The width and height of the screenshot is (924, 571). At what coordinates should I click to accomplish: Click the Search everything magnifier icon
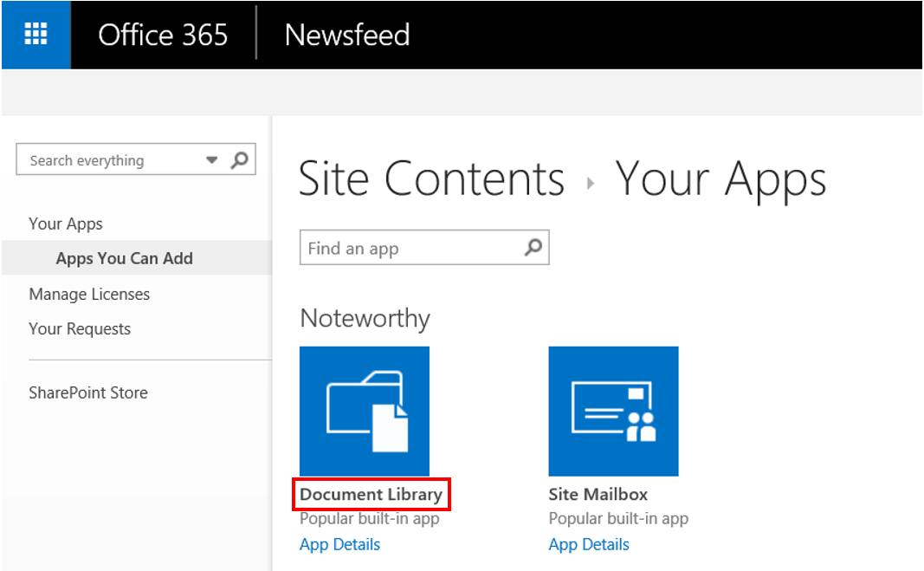[x=240, y=159]
